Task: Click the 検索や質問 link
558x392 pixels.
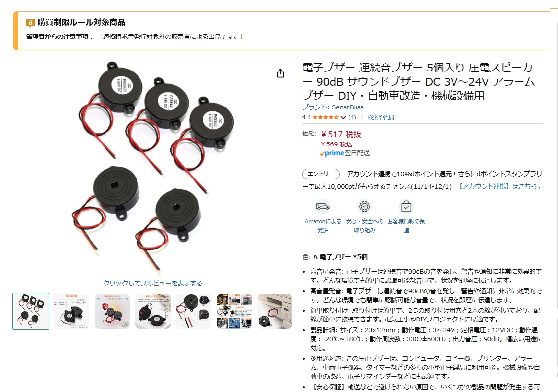Action: point(381,117)
